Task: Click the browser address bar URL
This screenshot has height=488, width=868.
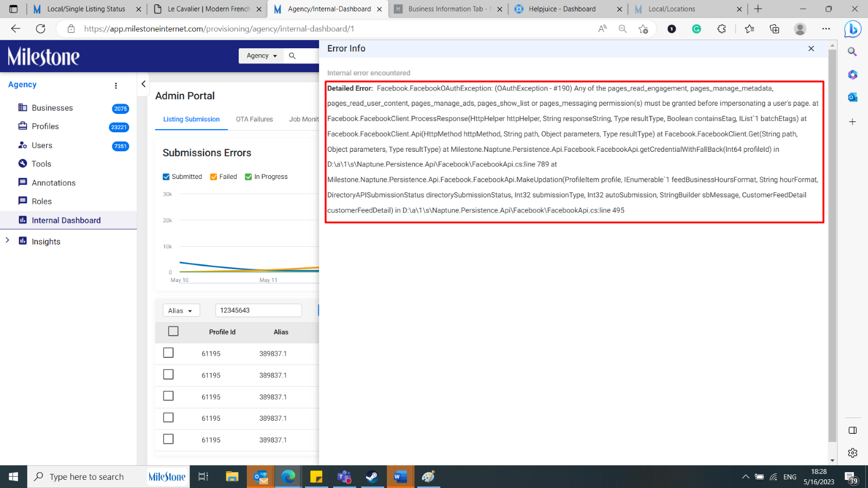Action: click(x=219, y=29)
